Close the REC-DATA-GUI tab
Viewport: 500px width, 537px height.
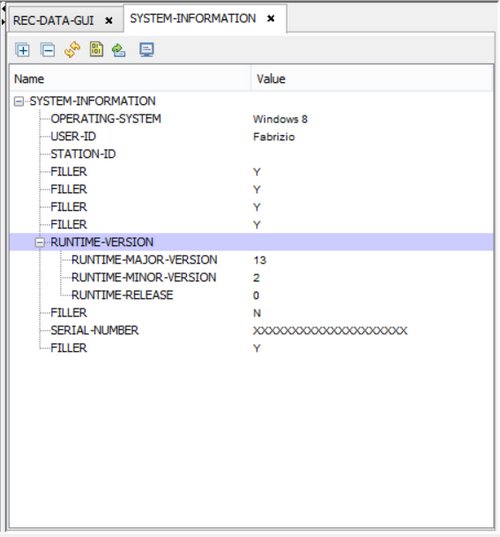click(x=109, y=21)
